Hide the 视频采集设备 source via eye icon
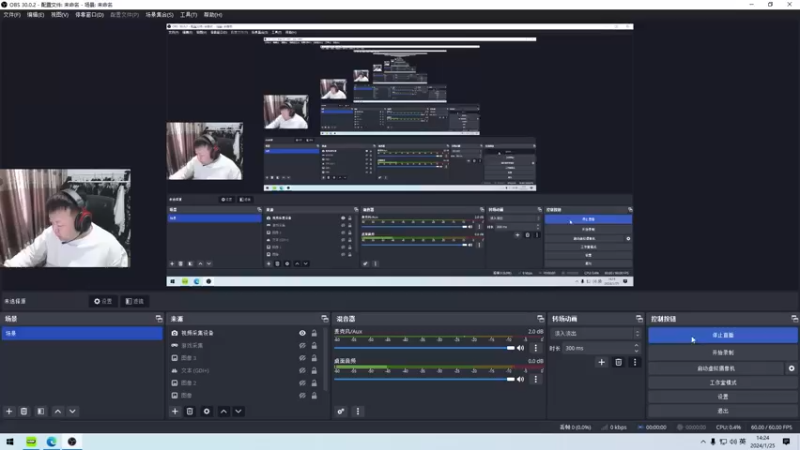This screenshot has width=800, height=450. (x=302, y=333)
